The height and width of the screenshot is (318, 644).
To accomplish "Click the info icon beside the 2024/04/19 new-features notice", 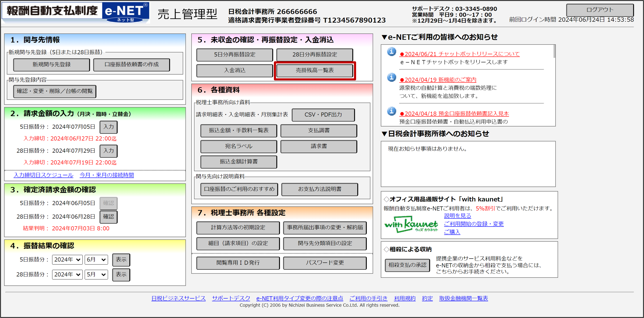I will tap(392, 77).
